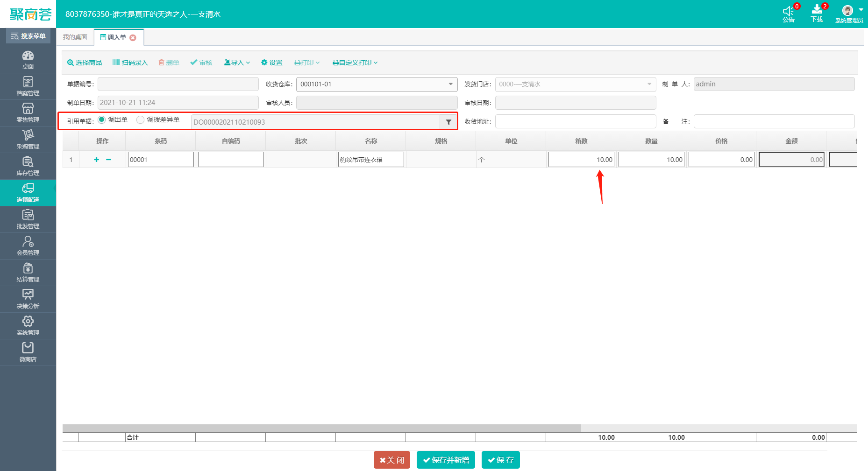Click the 批次 column header
The height and width of the screenshot is (471, 868).
pos(301,141)
